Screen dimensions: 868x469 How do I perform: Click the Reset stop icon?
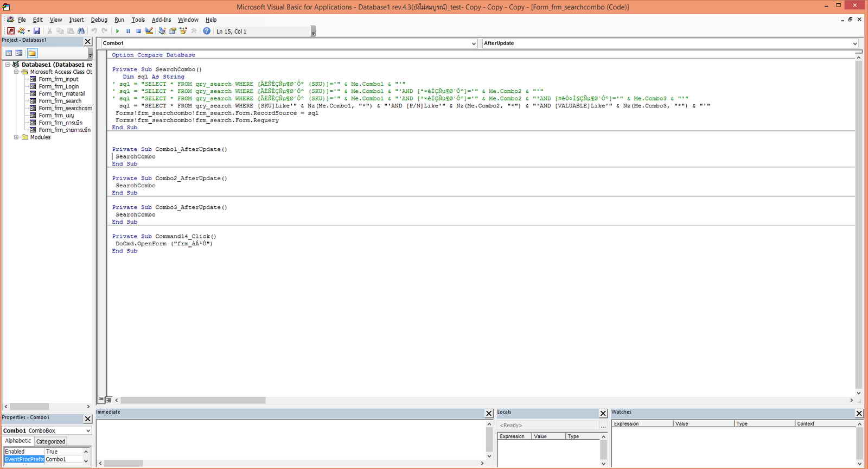[138, 31]
